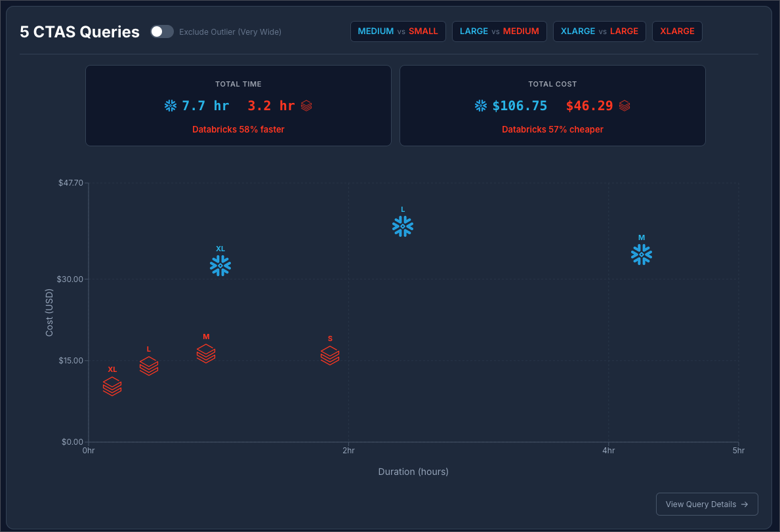The height and width of the screenshot is (532, 780).
Task: Click the 5 CTAS Queries heading
Action: [79, 31]
